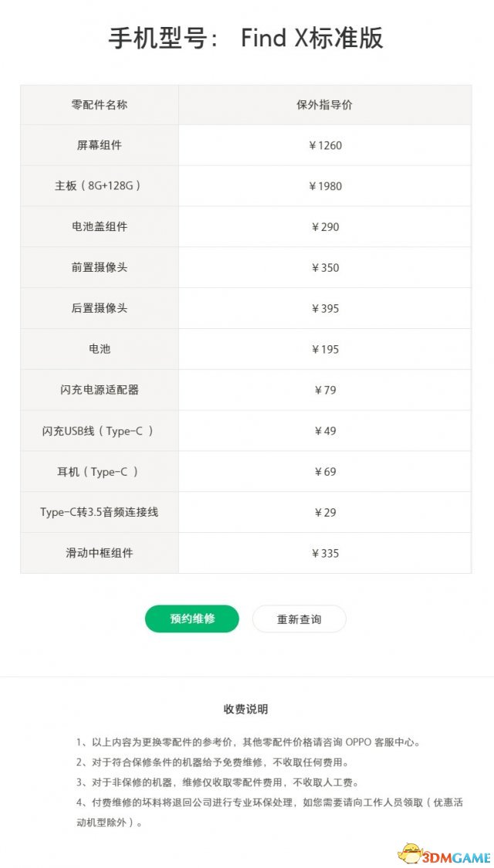Click the Type-C转3.5音频连接线 cell
The height and width of the screenshot is (868, 494).
100,512
